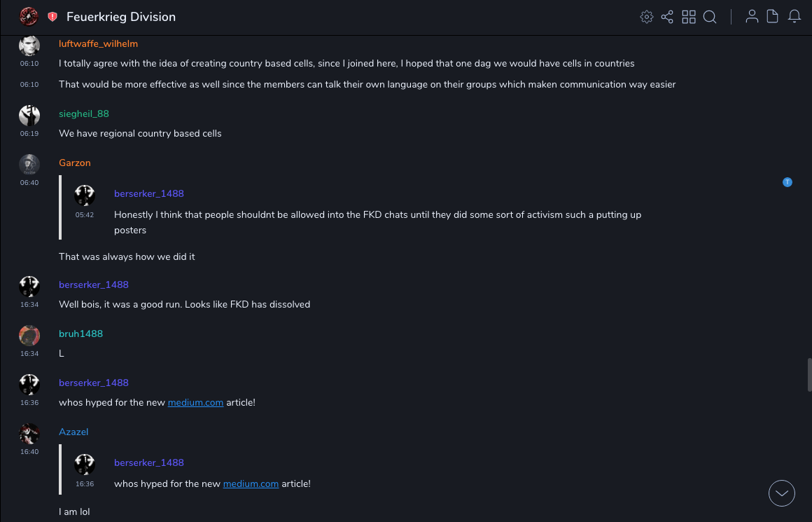This screenshot has height=522, width=812.
Task: Click the Garzon username
Action: point(75,163)
